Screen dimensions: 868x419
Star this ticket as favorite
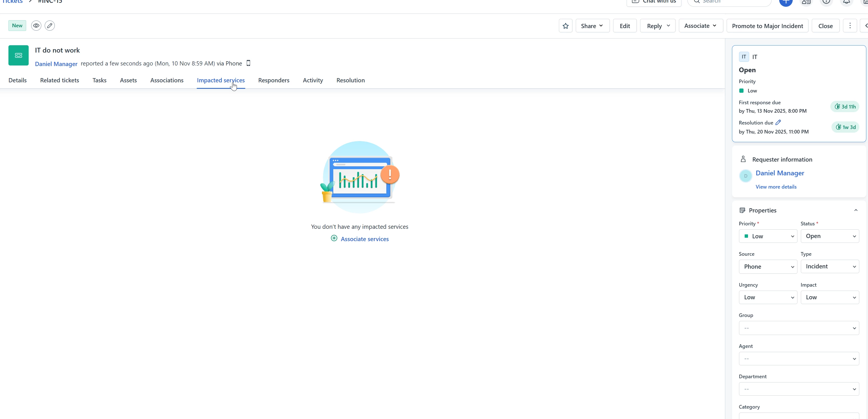click(x=565, y=26)
